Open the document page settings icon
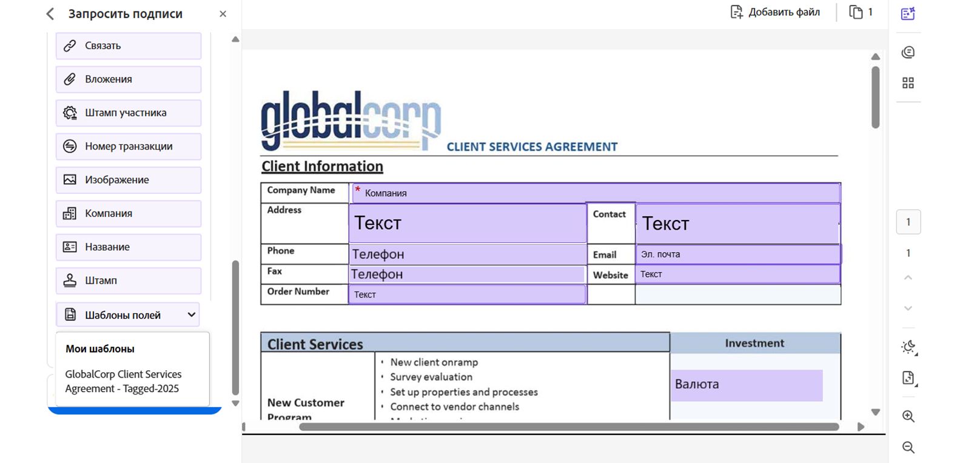980x463 pixels. coord(908,379)
